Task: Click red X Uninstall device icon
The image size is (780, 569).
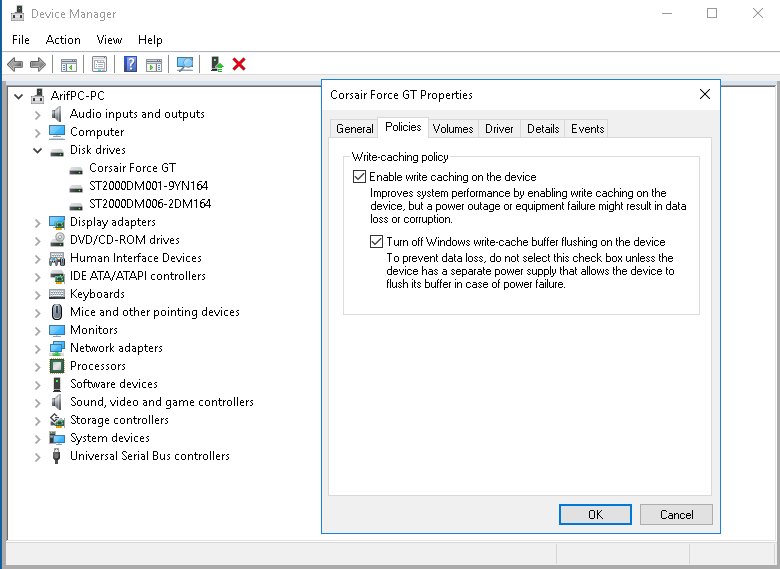Action: (239, 64)
